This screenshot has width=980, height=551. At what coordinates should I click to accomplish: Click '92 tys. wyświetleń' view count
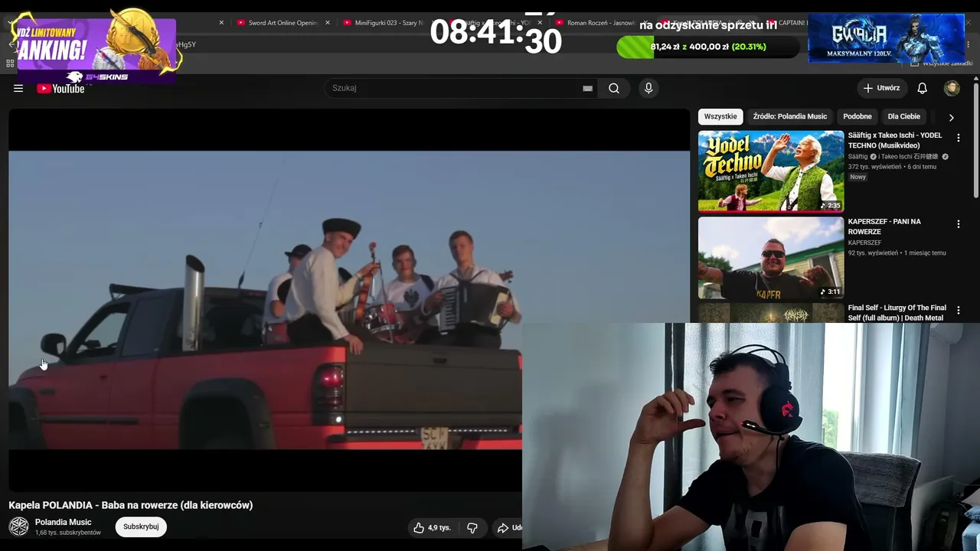click(x=873, y=253)
